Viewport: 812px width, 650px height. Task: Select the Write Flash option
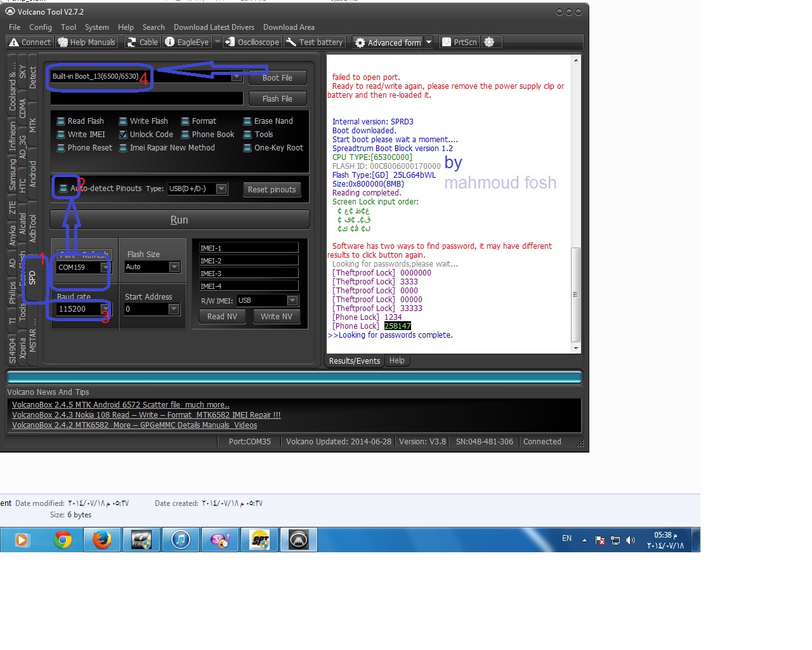pos(143,121)
